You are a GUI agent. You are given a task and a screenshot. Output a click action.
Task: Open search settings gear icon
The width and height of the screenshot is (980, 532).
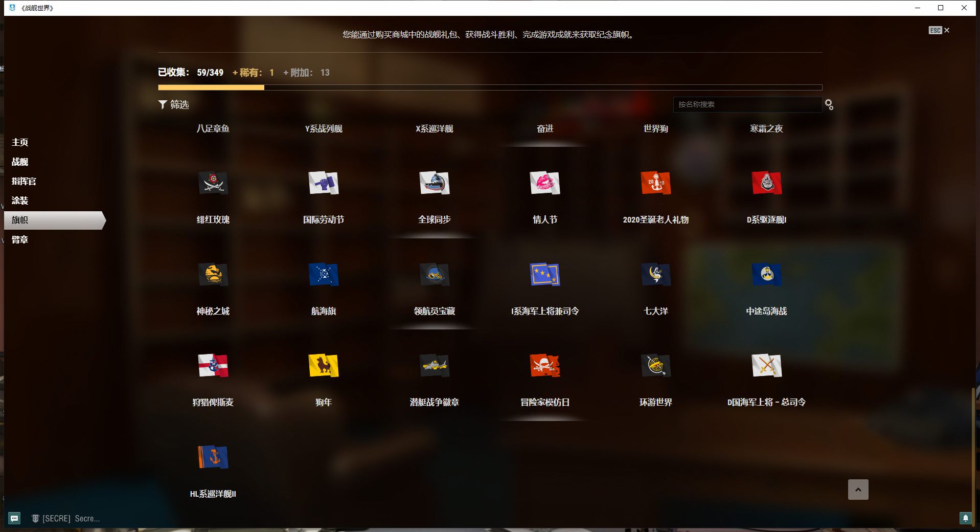coord(829,105)
